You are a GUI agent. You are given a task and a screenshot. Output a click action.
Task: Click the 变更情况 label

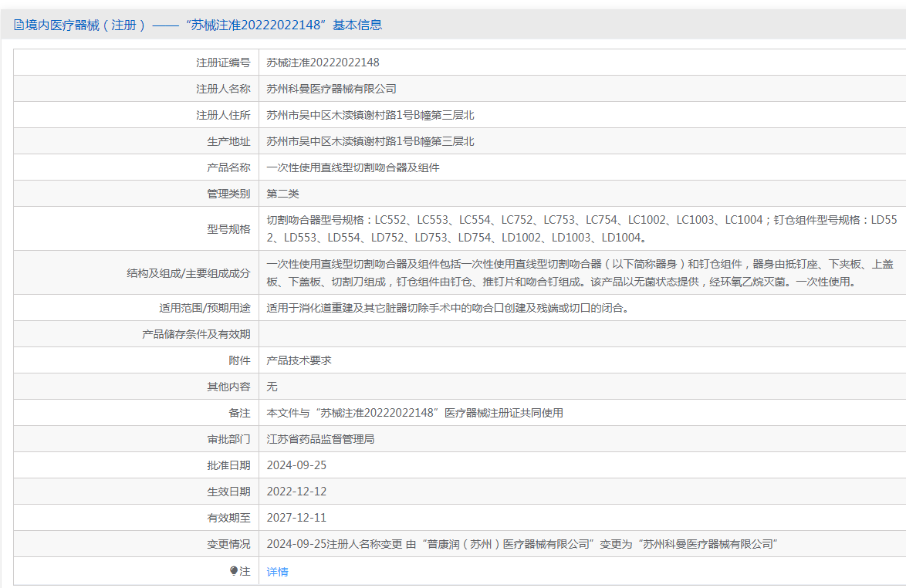228,544
